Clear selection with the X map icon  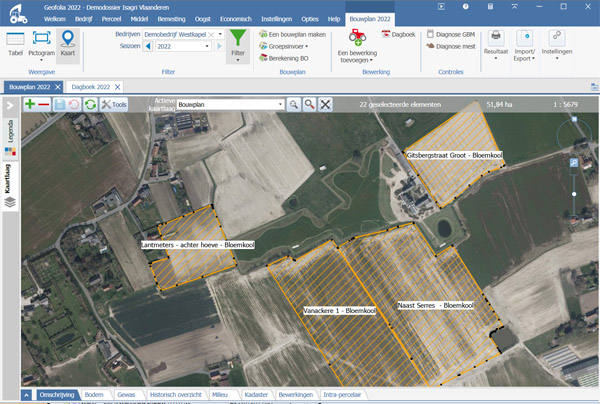[x=325, y=104]
